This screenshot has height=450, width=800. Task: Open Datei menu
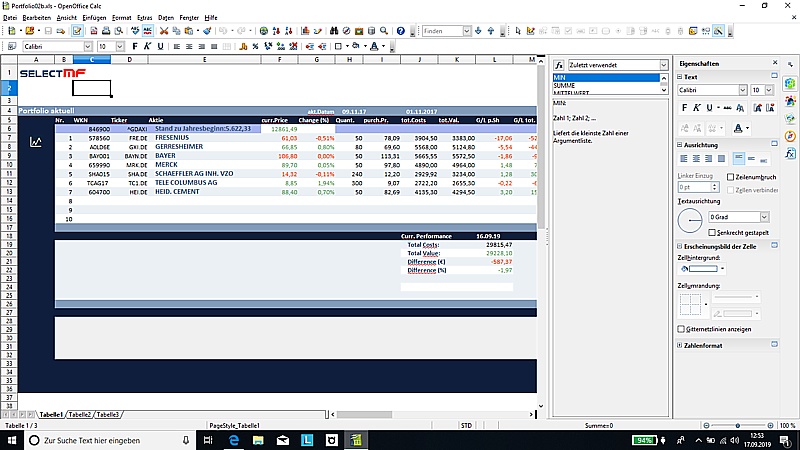[x=10, y=18]
